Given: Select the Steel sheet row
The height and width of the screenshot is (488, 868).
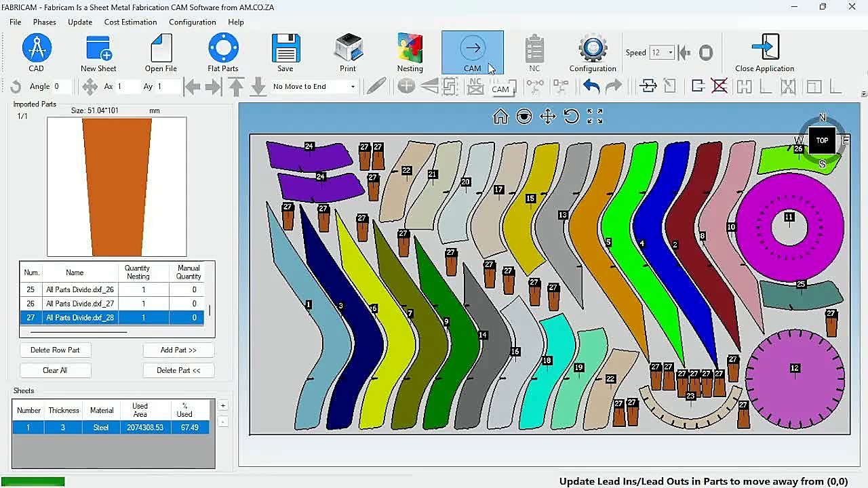Looking at the screenshot, I should [x=111, y=428].
